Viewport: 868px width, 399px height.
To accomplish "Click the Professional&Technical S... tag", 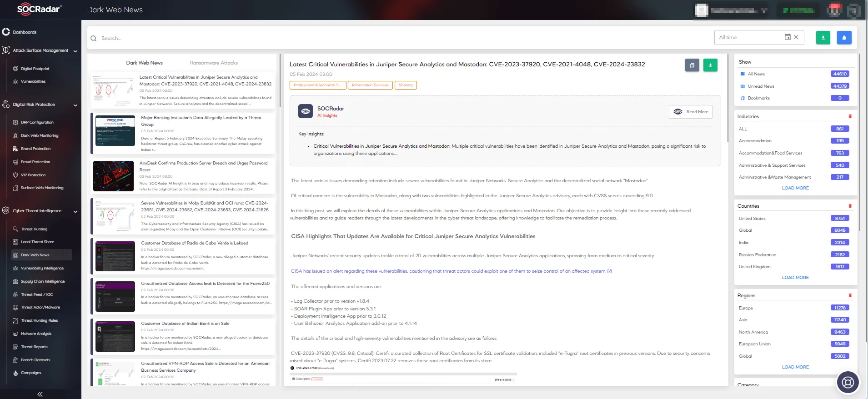I will [318, 85].
